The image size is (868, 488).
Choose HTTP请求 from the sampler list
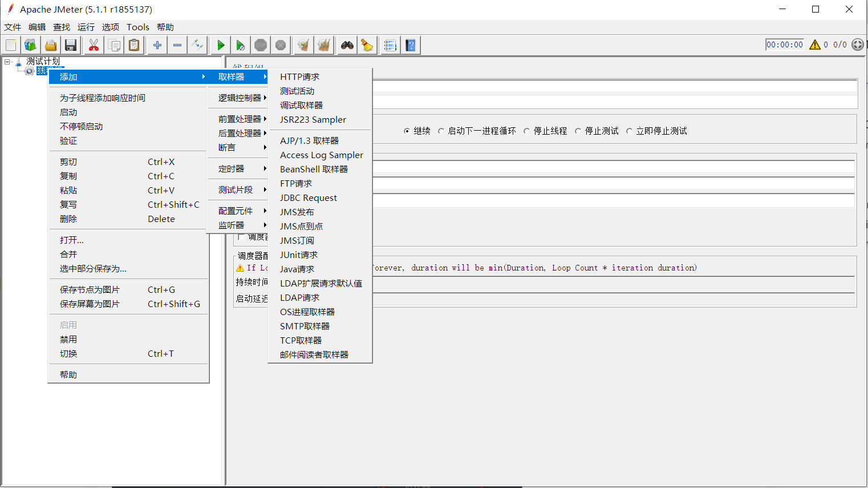(x=320, y=76)
